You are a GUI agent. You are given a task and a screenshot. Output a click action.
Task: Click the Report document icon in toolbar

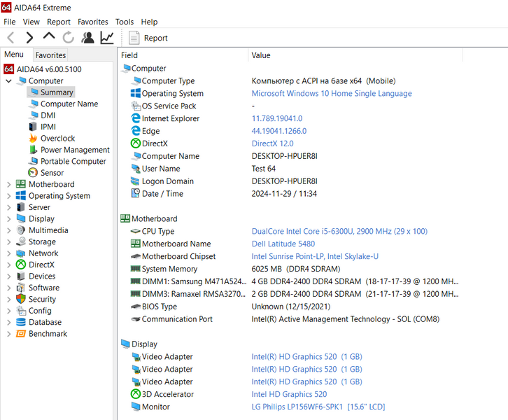click(134, 38)
